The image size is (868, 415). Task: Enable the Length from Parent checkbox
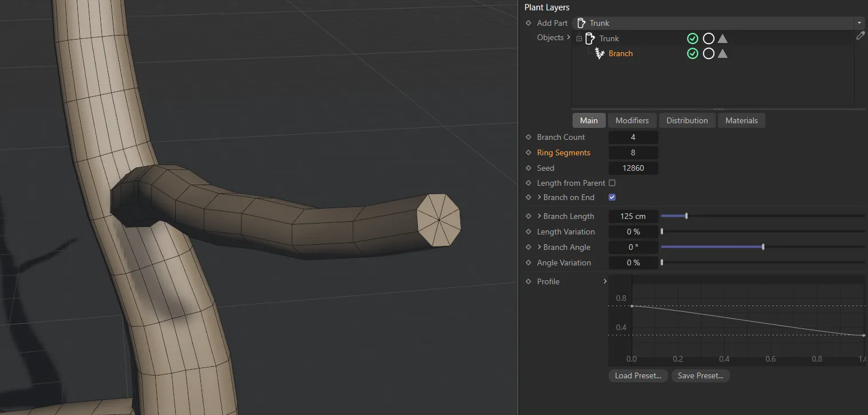tap(612, 183)
